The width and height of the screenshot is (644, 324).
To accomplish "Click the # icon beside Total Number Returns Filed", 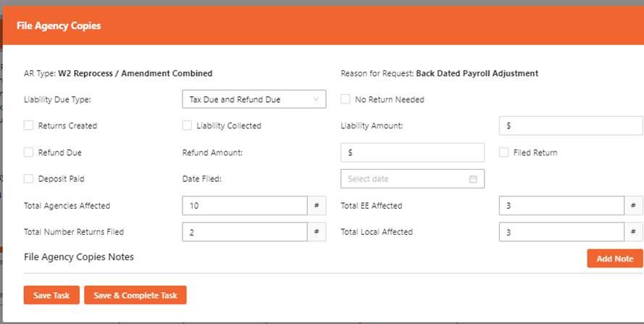I will point(317,232).
